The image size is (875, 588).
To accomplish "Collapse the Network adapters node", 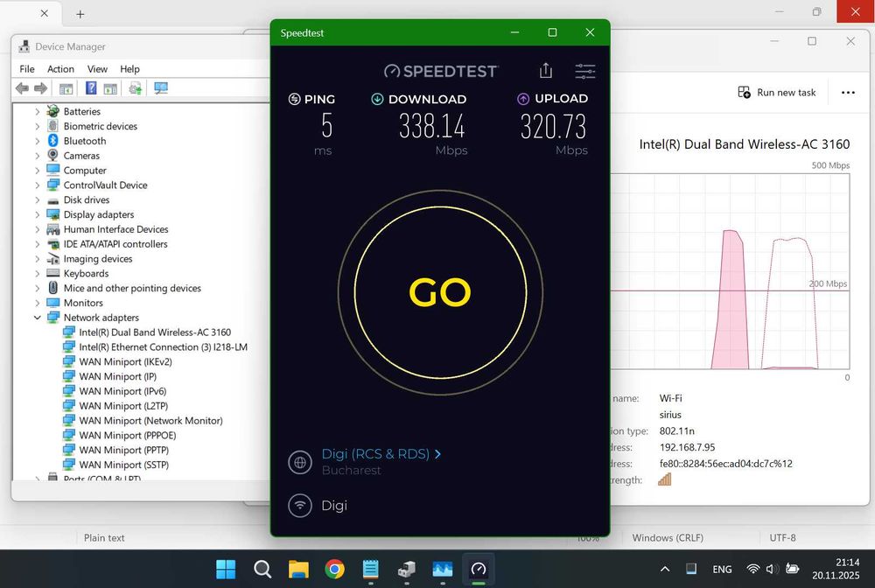I will (x=38, y=318).
